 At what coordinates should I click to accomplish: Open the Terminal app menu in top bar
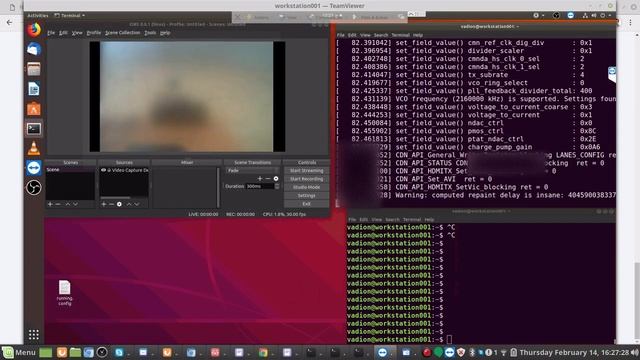click(x=70, y=16)
